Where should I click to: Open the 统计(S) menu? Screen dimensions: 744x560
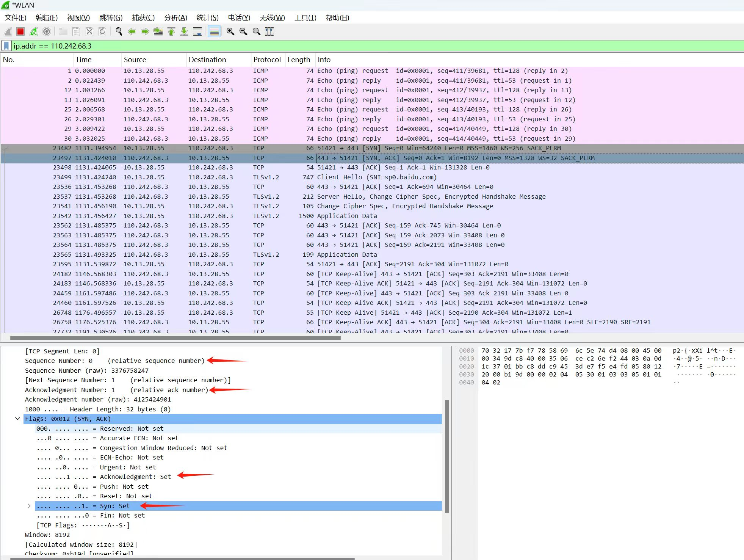207,18
